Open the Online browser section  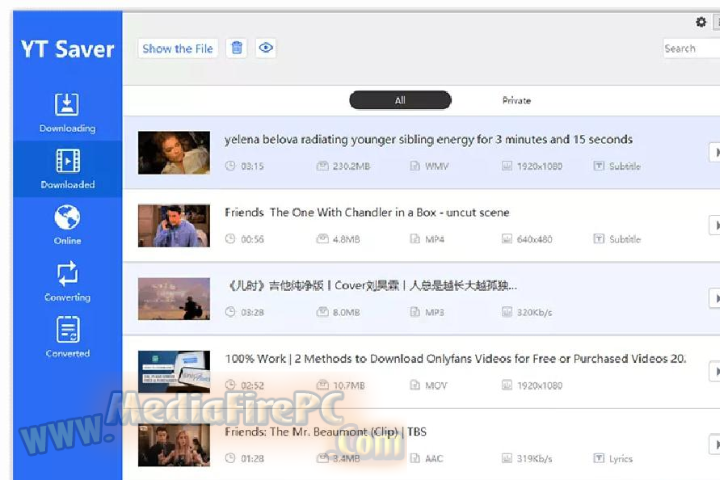pos(68,225)
